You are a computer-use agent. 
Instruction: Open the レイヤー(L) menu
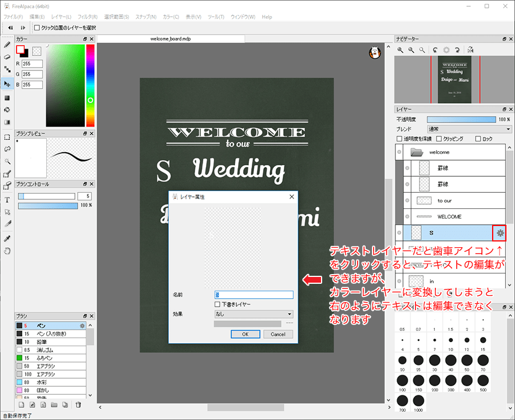pyautogui.click(x=61, y=17)
